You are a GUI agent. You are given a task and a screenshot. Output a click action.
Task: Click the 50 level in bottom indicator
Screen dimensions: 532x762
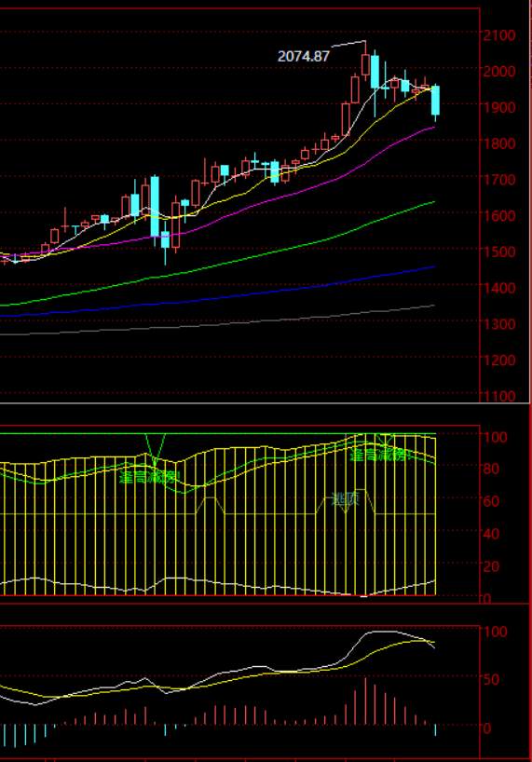(x=491, y=679)
